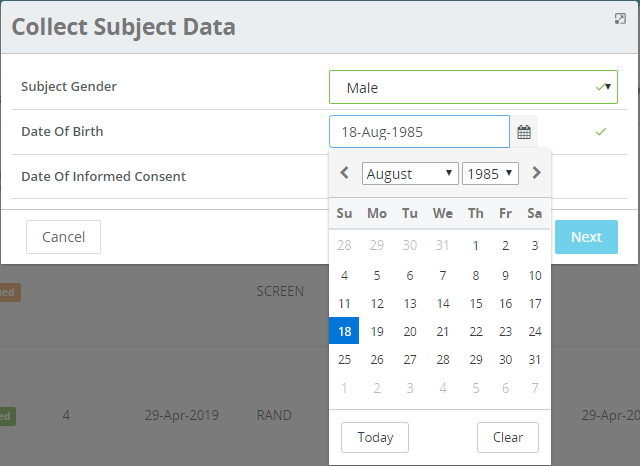Select August 20 in the calendar
640x466 pixels.
pos(410,332)
